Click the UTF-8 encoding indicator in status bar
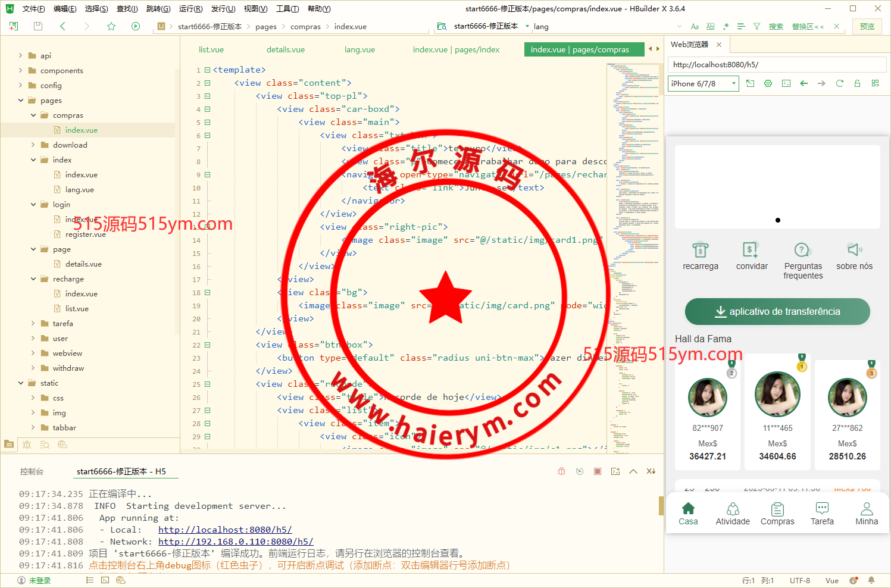This screenshot has width=891, height=588. coord(799,580)
